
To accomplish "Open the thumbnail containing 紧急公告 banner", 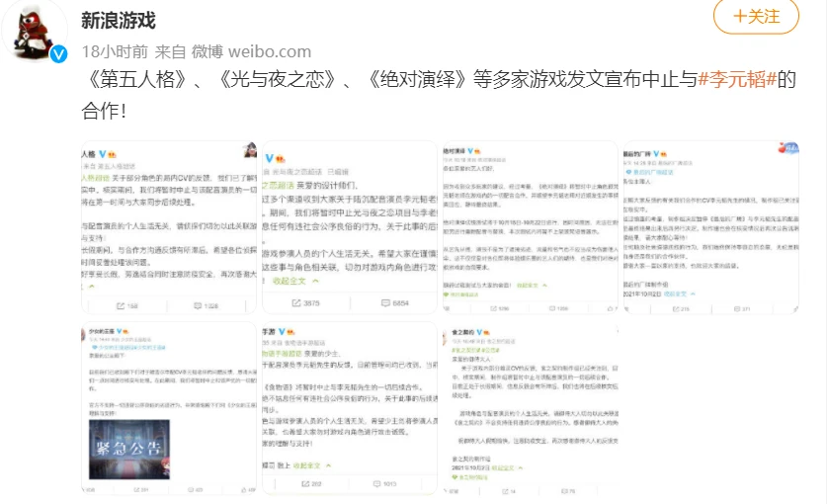I will click(x=169, y=408).
